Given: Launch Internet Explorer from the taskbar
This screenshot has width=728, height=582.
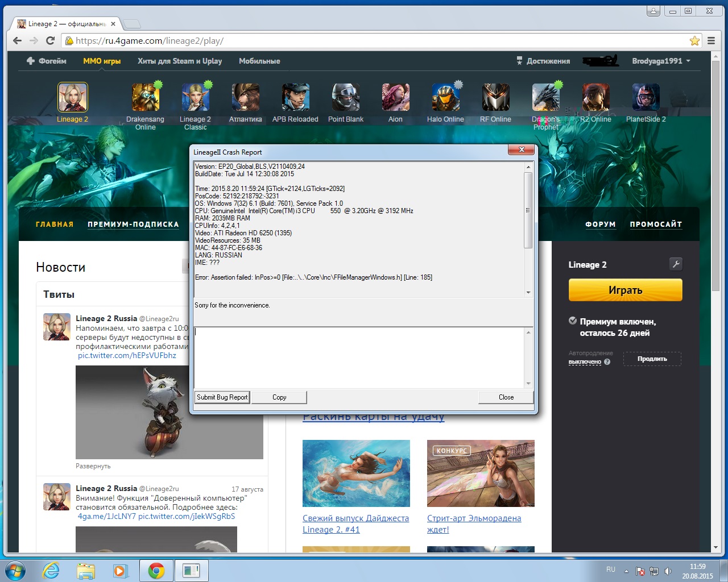Looking at the screenshot, I should [x=51, y=571].
